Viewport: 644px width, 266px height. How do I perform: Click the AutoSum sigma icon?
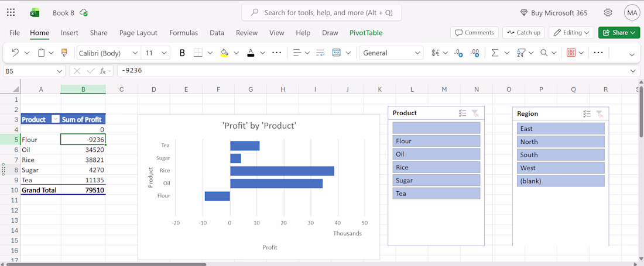point(495,53)
